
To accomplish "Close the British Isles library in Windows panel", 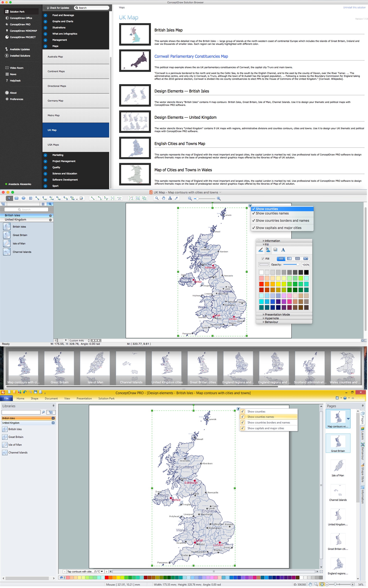I will coord(53,418).
